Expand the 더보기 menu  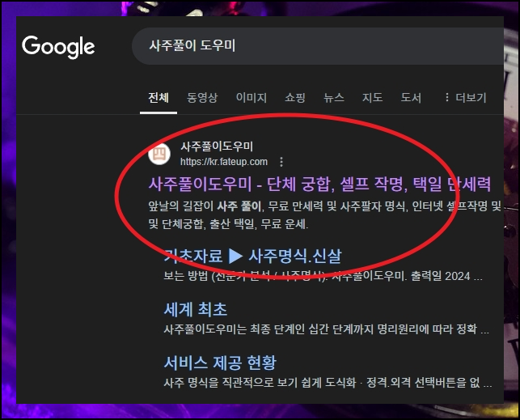click(x=465, y=98)
